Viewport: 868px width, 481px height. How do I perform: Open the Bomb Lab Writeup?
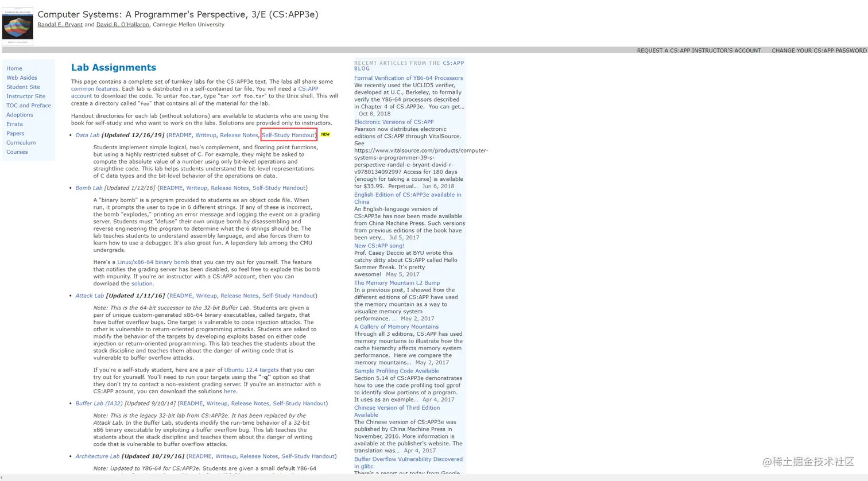(x=196, y=188)
